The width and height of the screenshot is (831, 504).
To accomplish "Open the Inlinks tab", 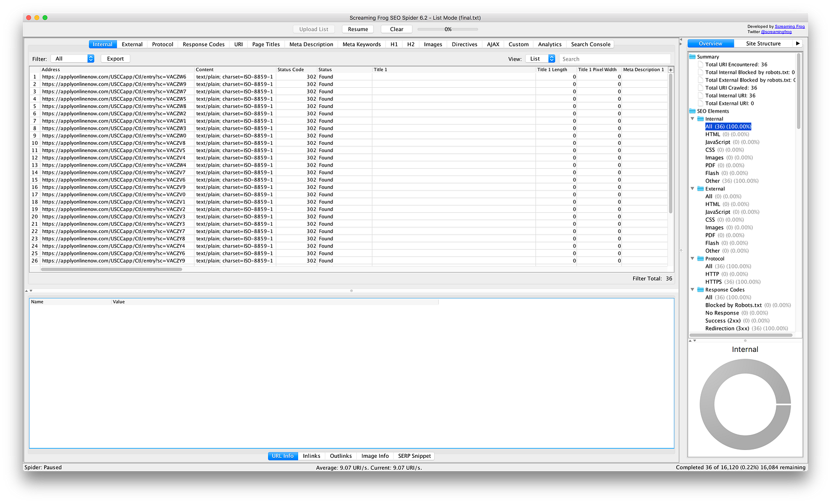I will click(312, 456).
